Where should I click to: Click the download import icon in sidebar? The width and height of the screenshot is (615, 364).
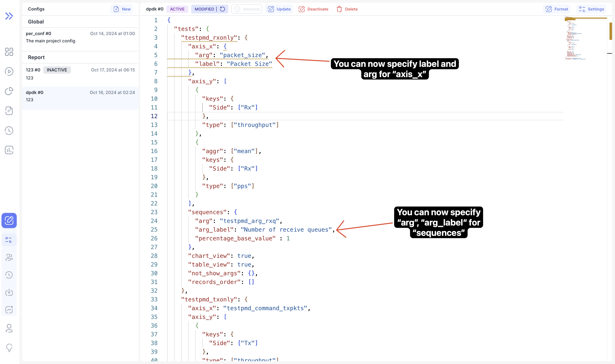(9, 292)
